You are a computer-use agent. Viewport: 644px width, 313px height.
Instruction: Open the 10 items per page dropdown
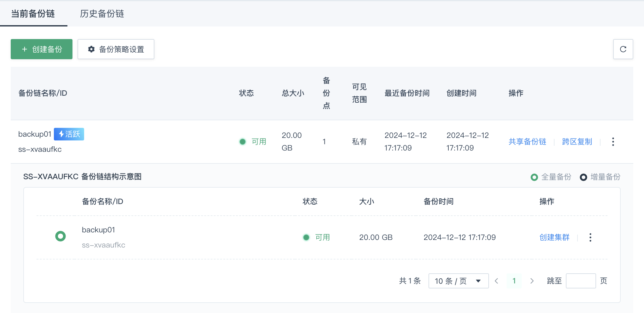point(458,281)
